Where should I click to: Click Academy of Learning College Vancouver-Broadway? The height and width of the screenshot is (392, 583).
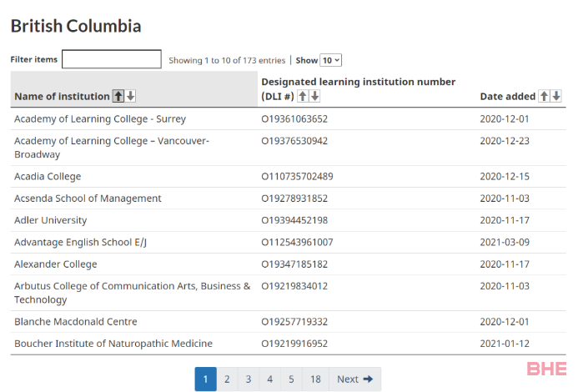point(112,148)
